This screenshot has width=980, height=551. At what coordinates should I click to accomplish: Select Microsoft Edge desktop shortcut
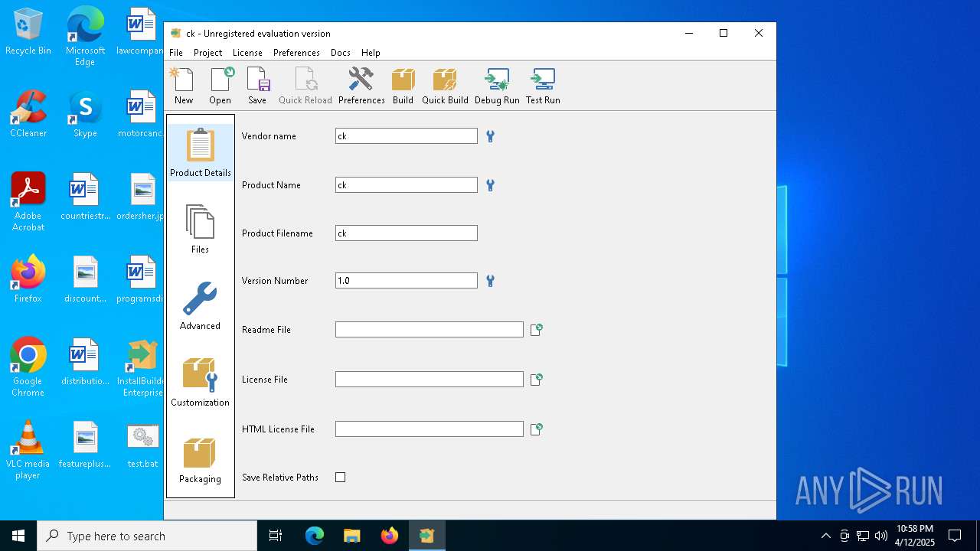click(85, 37)
